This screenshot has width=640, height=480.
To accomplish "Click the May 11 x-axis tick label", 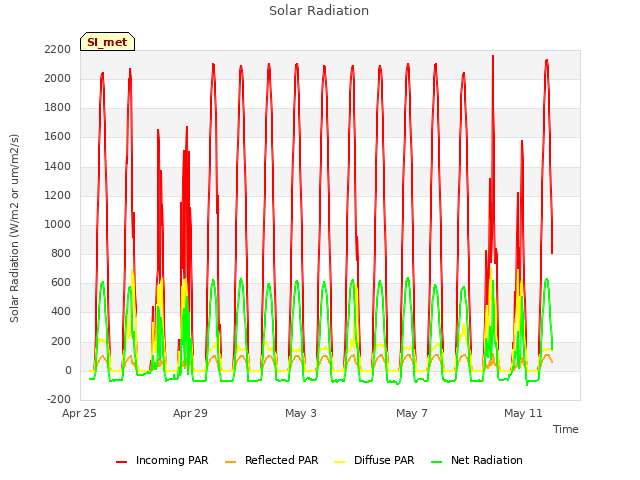I will (x=523, y=413).
